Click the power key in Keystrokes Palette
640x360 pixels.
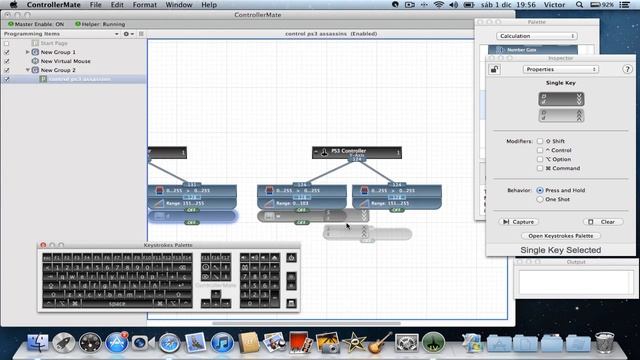pyautogui.click(x=291, y=258)
